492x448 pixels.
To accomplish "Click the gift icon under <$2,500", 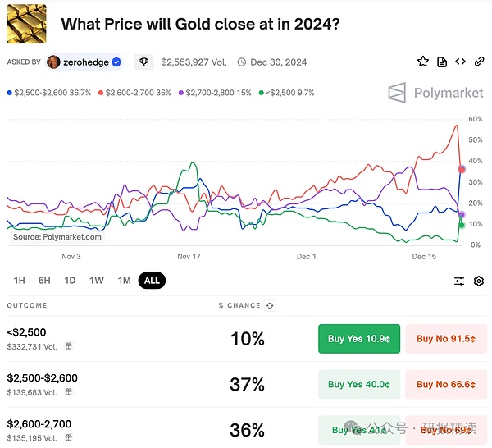I will 69,346.
